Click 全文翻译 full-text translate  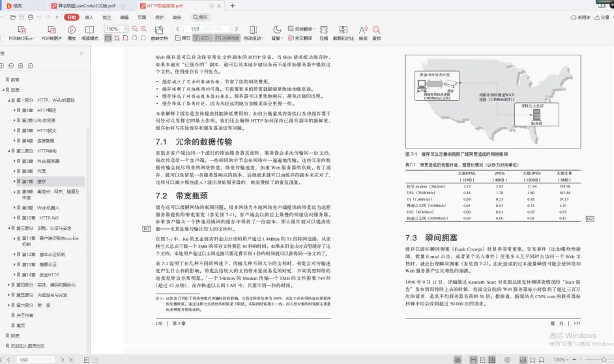coord(300,38)
